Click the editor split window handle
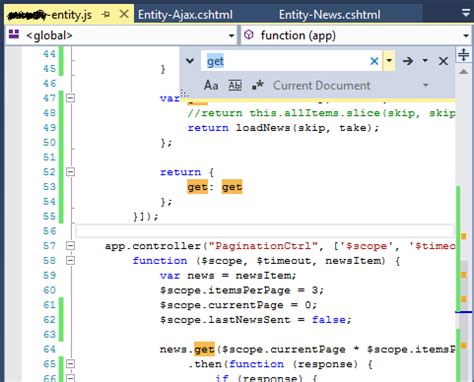This screenshot has width=474, height=382. click(x=463, y=54)
